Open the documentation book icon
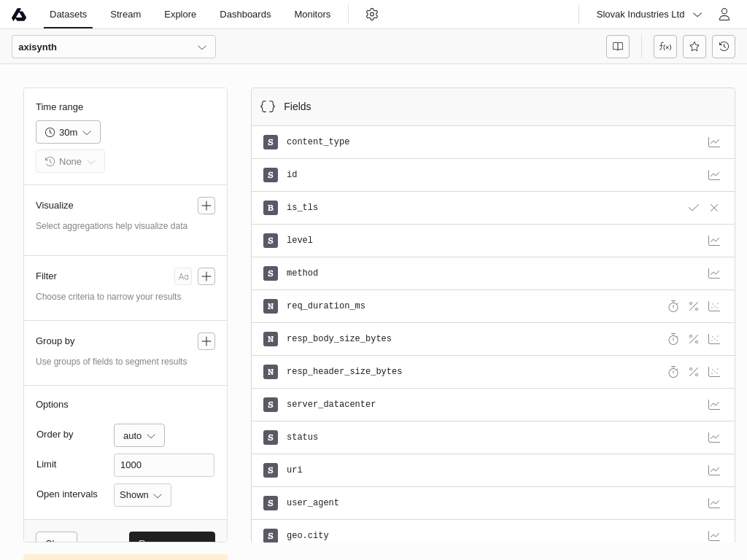The width and height of the screenshot is (747, 560). (x=618, y=47)
